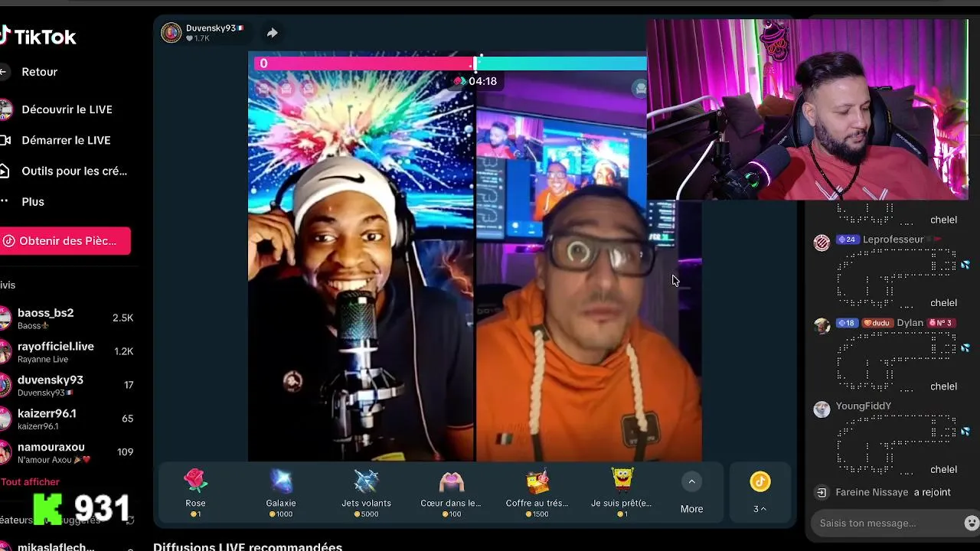This screenshot has width=980, height=551.
Task: Click Duvensky93 streamer avatar in header
Action: (x=171, y=33)
